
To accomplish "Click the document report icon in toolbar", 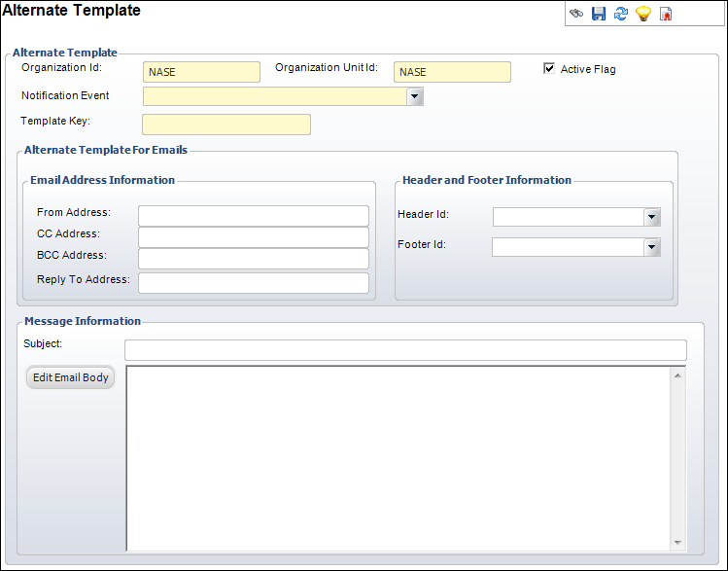I will [x=666, y=14].
